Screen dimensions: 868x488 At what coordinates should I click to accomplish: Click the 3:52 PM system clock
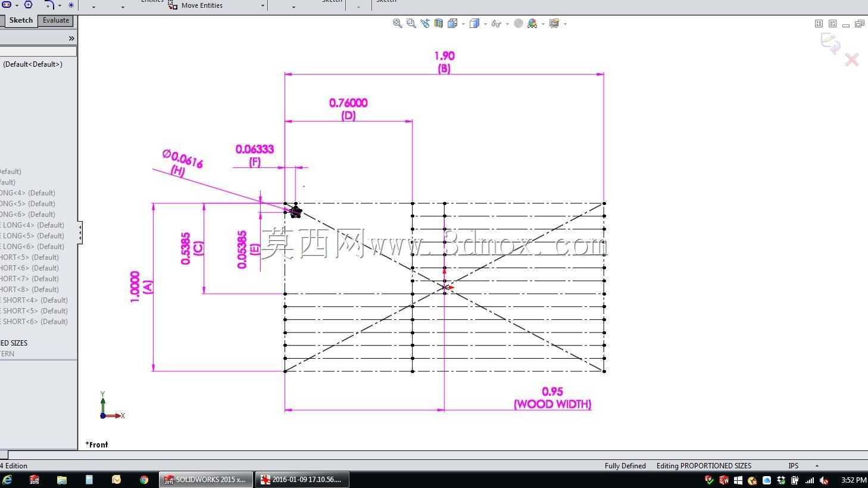854,480
